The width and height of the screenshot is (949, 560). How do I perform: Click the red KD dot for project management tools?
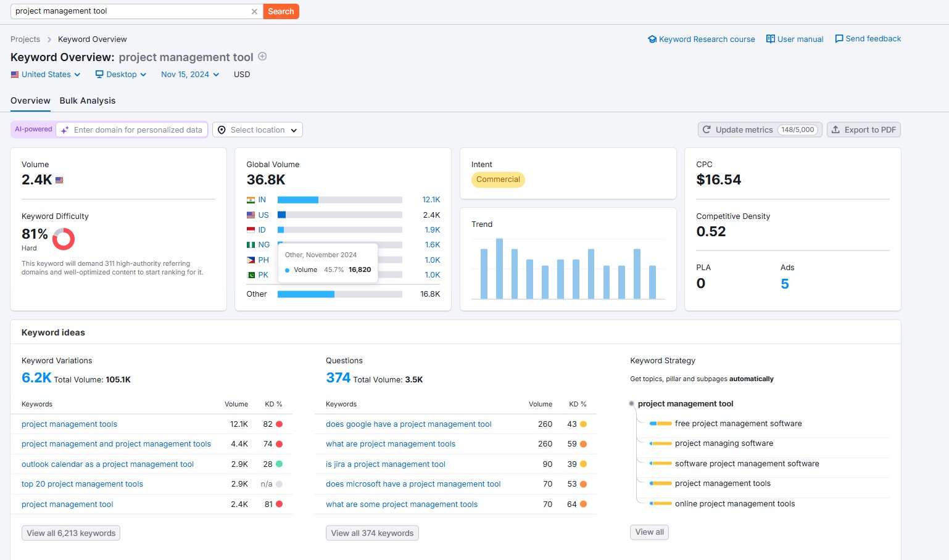pos(279,424)
